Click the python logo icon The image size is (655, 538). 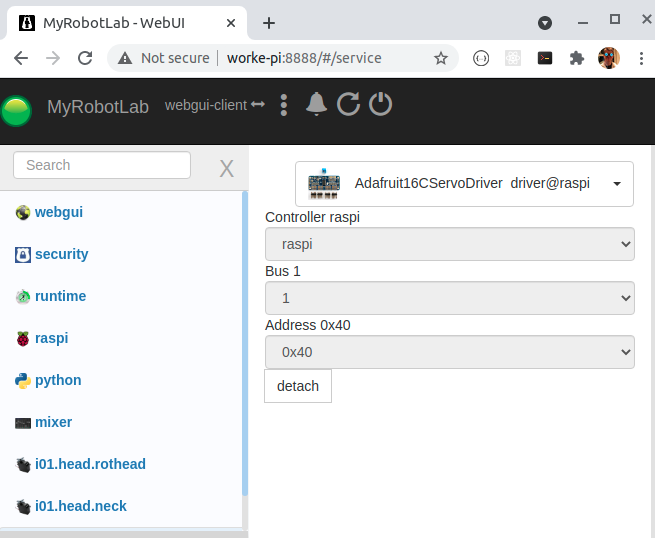click(x=23, y=381)
